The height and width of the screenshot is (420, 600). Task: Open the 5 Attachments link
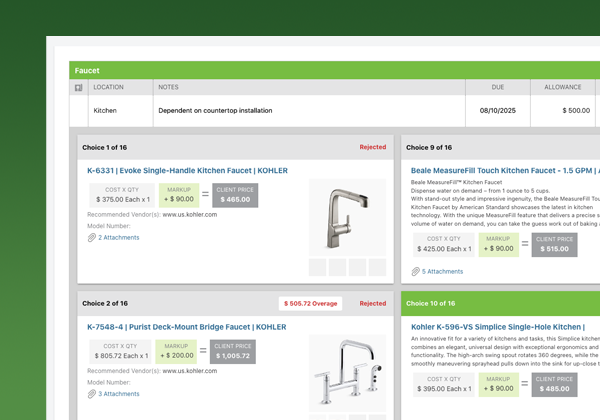tap(442, 272)
